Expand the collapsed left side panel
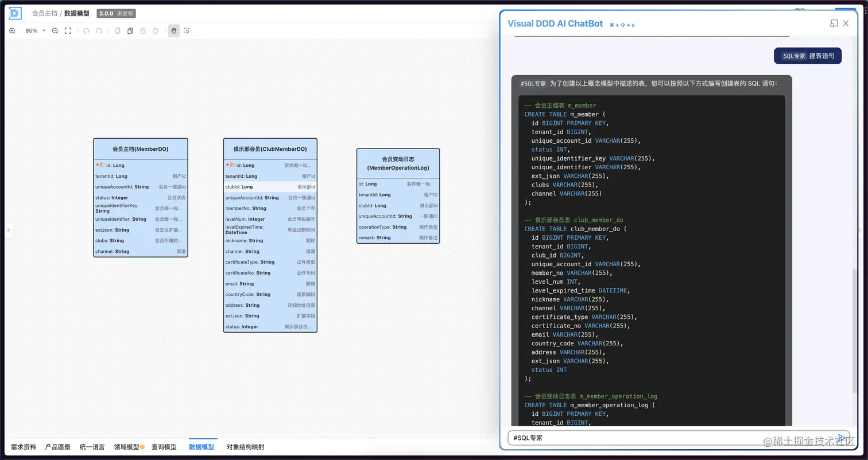Screen dimensions: 868x460 click(x=8, y=230)
